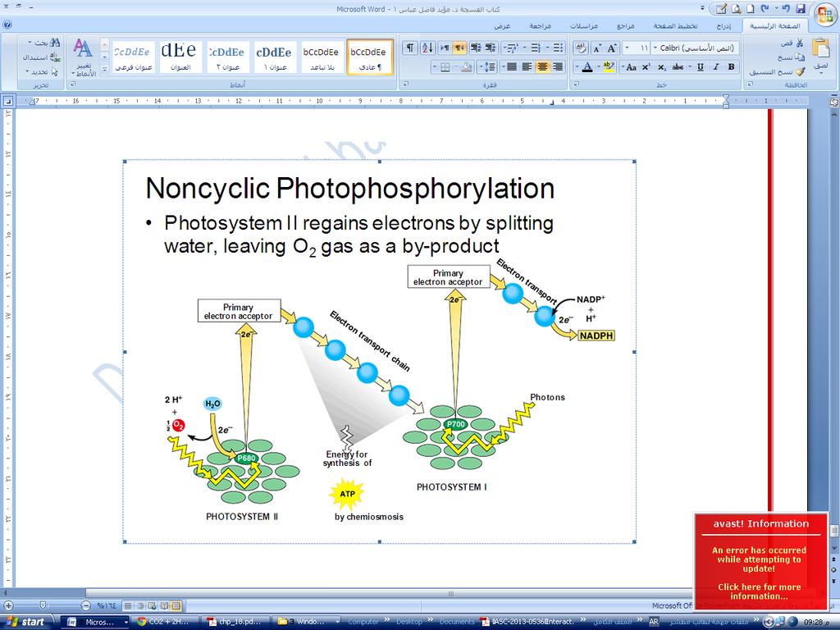
Task: Click the zoom slider handle
Action: pyautogui.click(x=43, y=605)
